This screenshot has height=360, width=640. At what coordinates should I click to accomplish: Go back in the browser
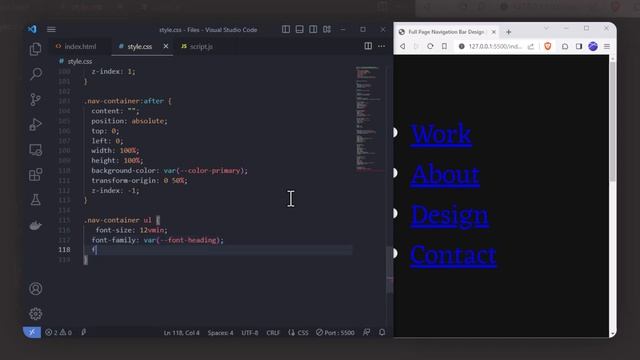[x=402, y=47]
